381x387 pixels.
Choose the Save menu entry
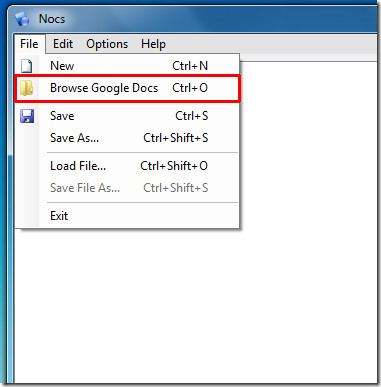point(127,116)
